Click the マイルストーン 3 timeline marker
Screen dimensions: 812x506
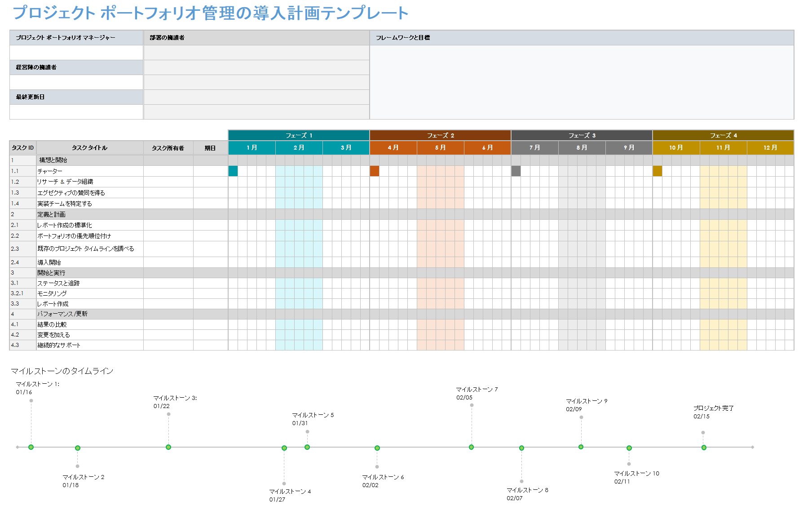[x=168, y=447]
